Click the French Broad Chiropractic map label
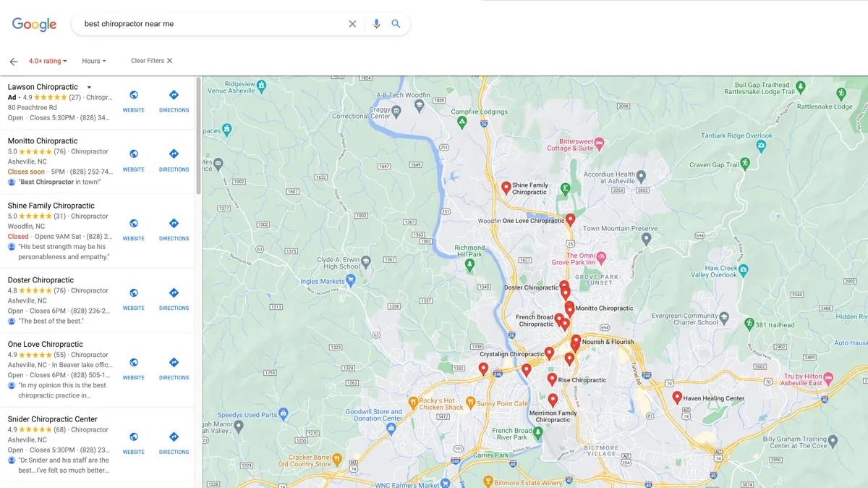Screen dimensions: 868x488 point(535,321)
